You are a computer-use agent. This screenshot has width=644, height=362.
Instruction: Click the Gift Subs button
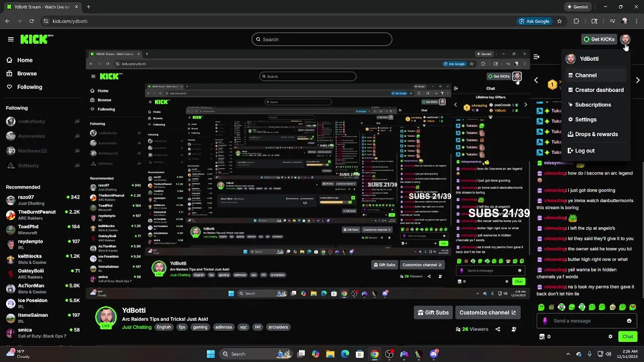tap(433, 313)
